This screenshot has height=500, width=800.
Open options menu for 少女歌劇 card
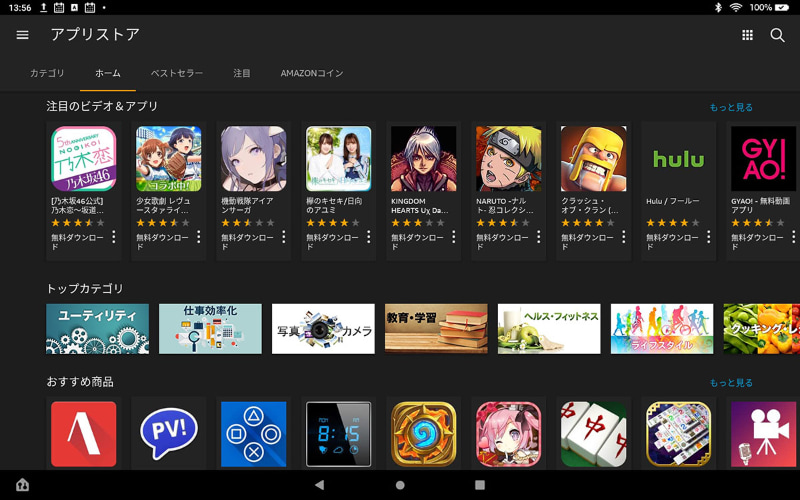point(198,237)
